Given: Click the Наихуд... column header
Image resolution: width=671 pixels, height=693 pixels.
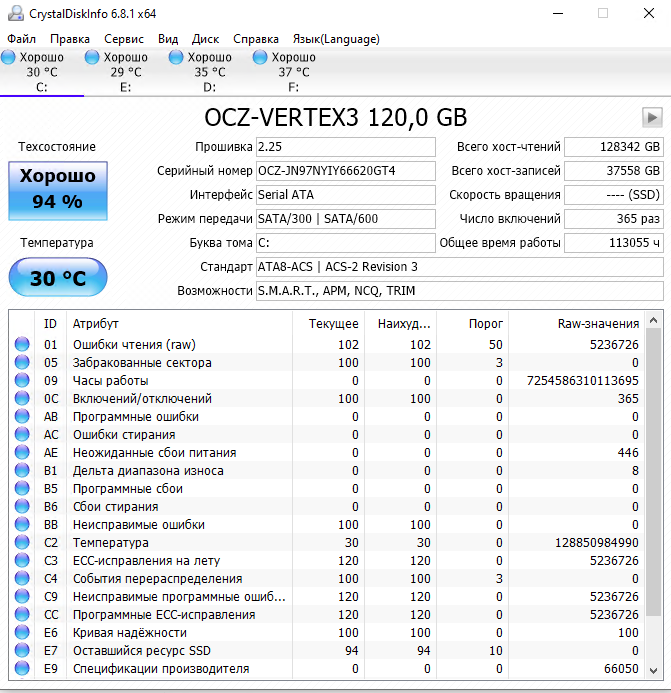Looking at the screenshot, I should click(400, 324).
